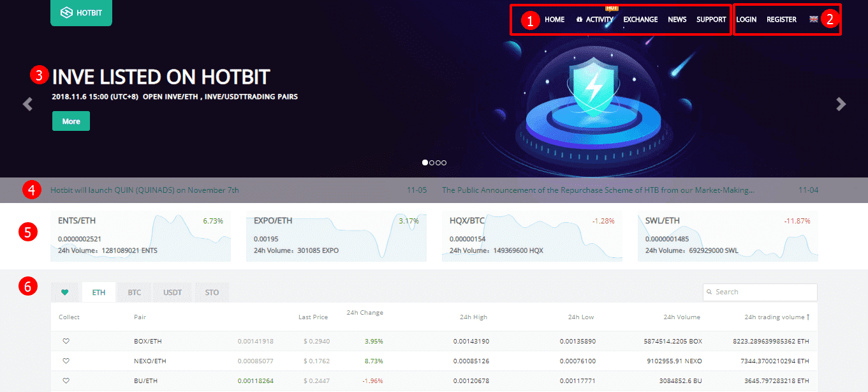Click the 24h Change column header

[x=365, y=313]
